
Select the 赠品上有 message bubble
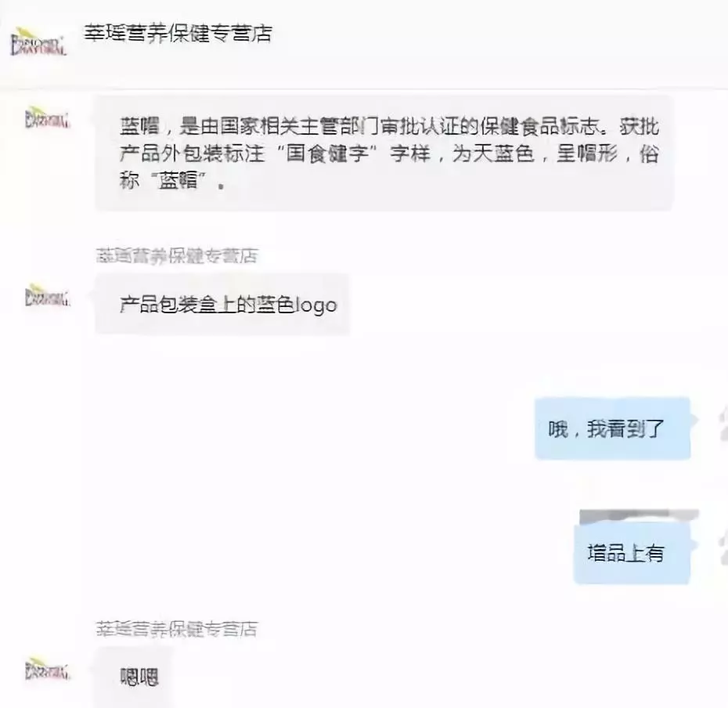632,553
